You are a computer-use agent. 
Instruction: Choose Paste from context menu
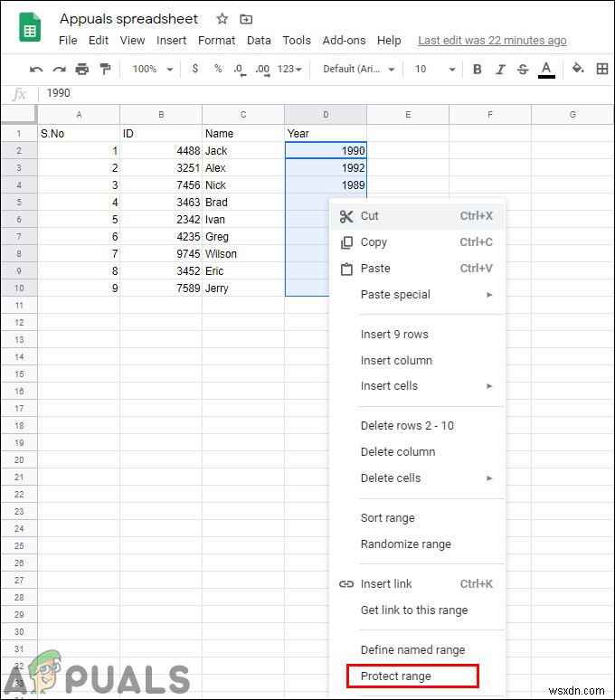tap(417, 269)
